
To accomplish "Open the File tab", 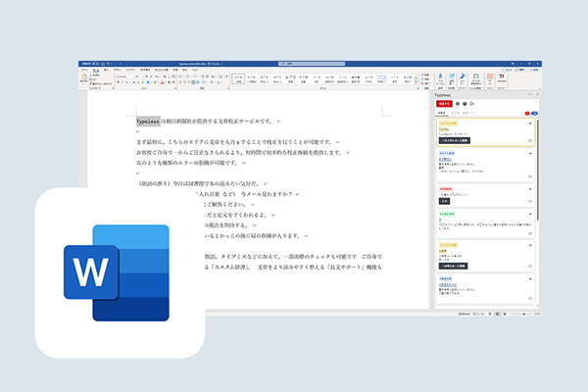I will pyautogui.click(x=84, y=70).
